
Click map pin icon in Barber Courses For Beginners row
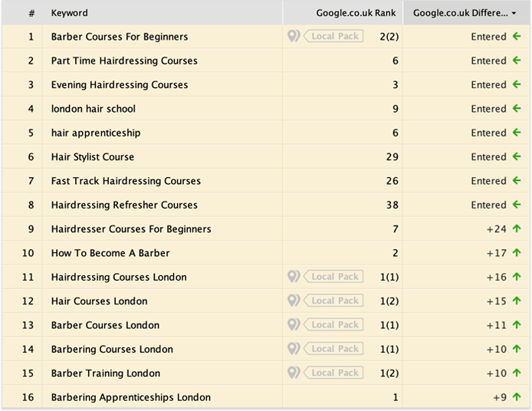coord(294,36)
